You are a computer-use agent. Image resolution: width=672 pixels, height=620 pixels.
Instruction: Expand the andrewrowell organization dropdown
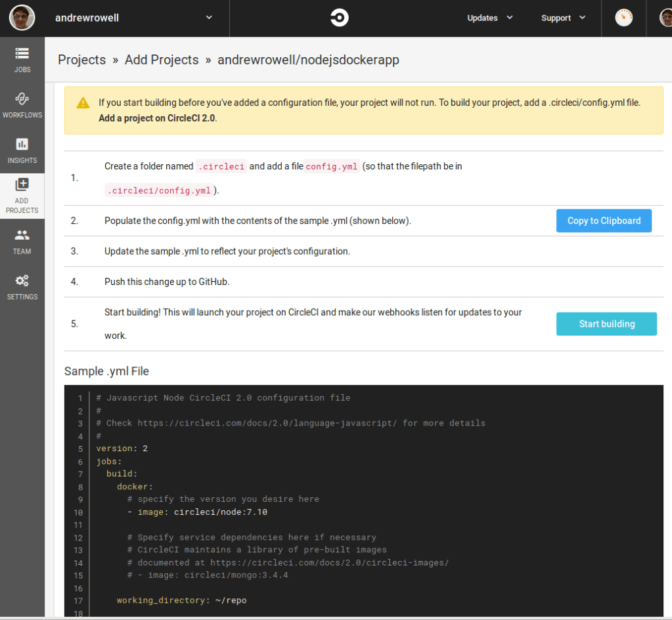[x=209, y=18]
